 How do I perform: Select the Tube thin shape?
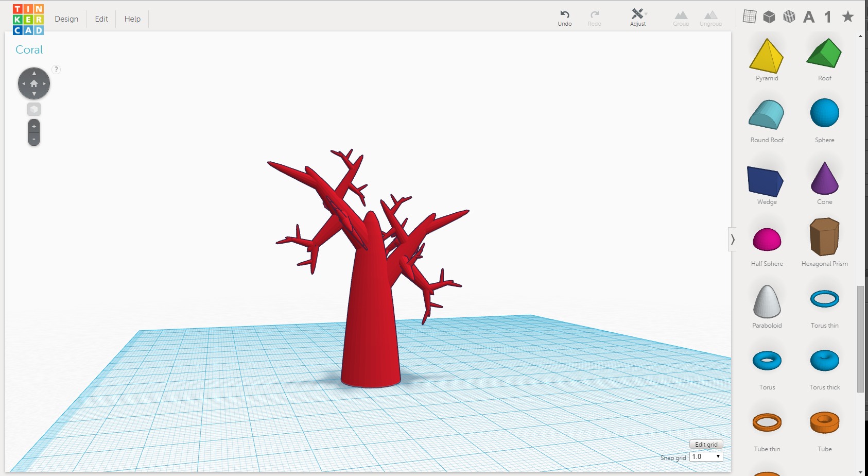point(767,422)
